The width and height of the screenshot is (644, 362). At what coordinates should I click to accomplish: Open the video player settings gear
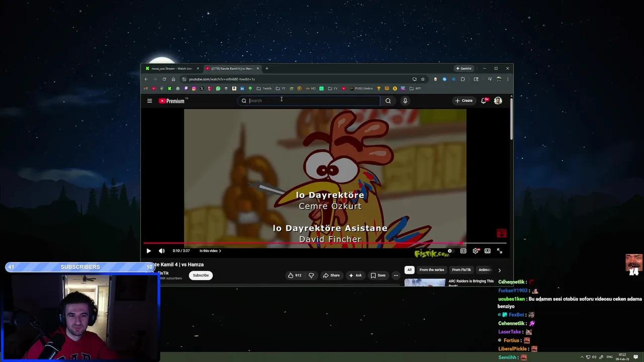coord(475,251)
